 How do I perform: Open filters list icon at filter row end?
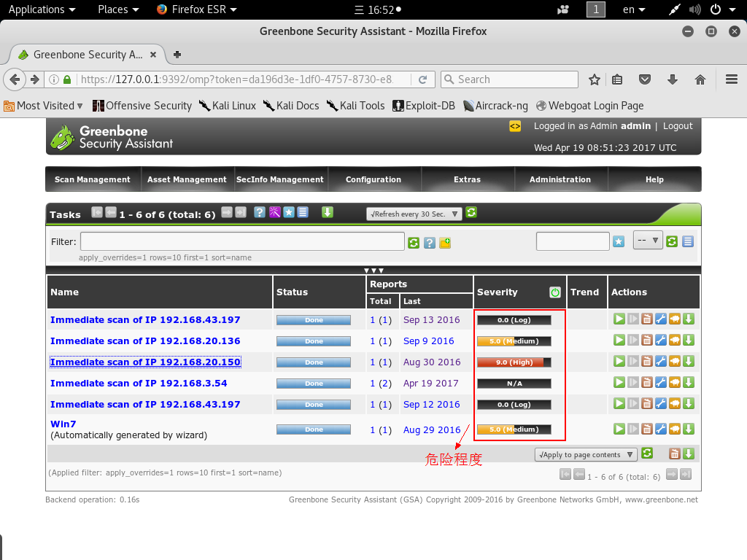coord(687,242)
